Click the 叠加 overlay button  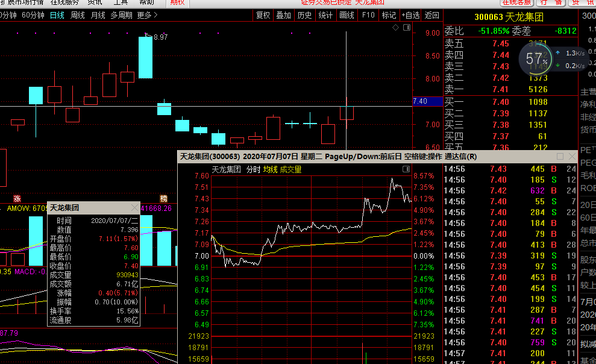tap(284, 15)
